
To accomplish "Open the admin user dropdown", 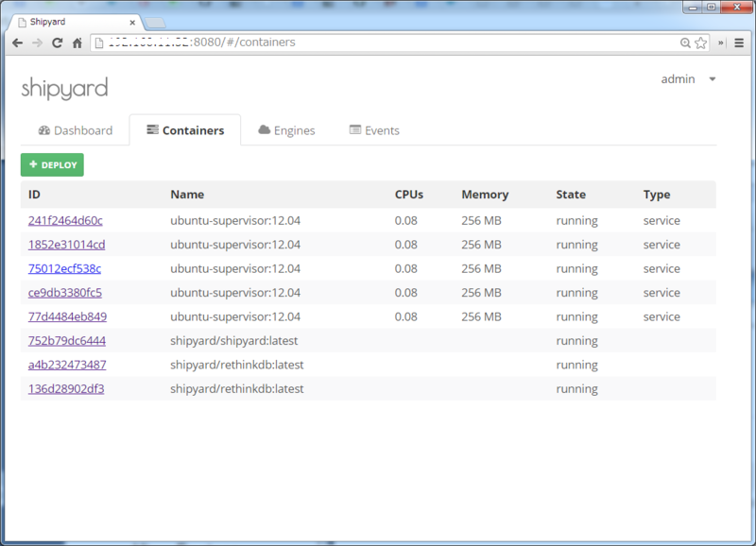I will pyautogui.click(x=688, y=79).
